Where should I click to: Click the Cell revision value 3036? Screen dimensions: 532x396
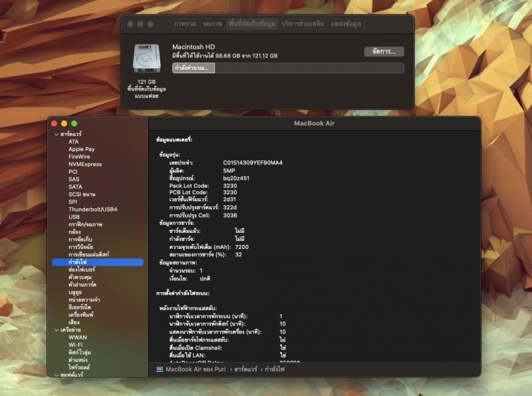point(230,216)
